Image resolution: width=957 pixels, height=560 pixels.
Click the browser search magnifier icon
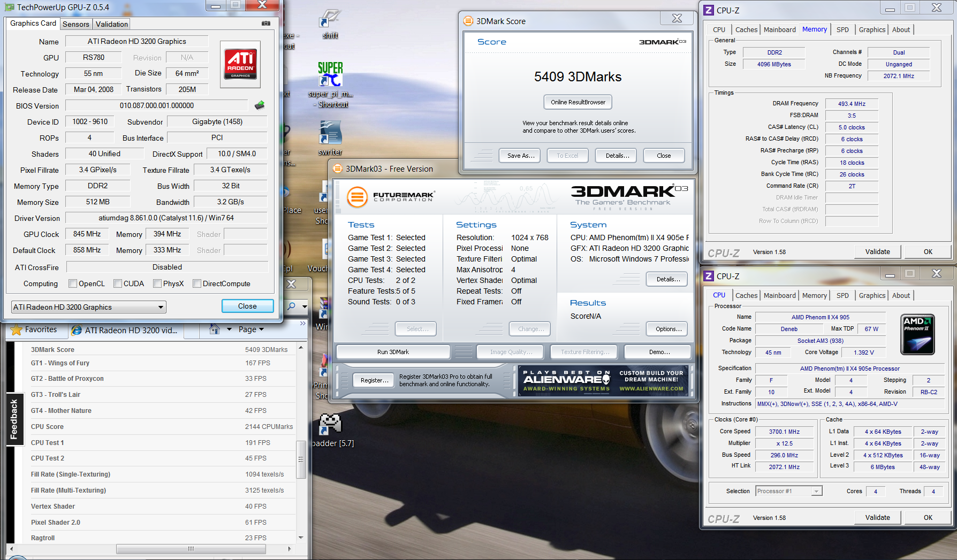coord(292,306)
